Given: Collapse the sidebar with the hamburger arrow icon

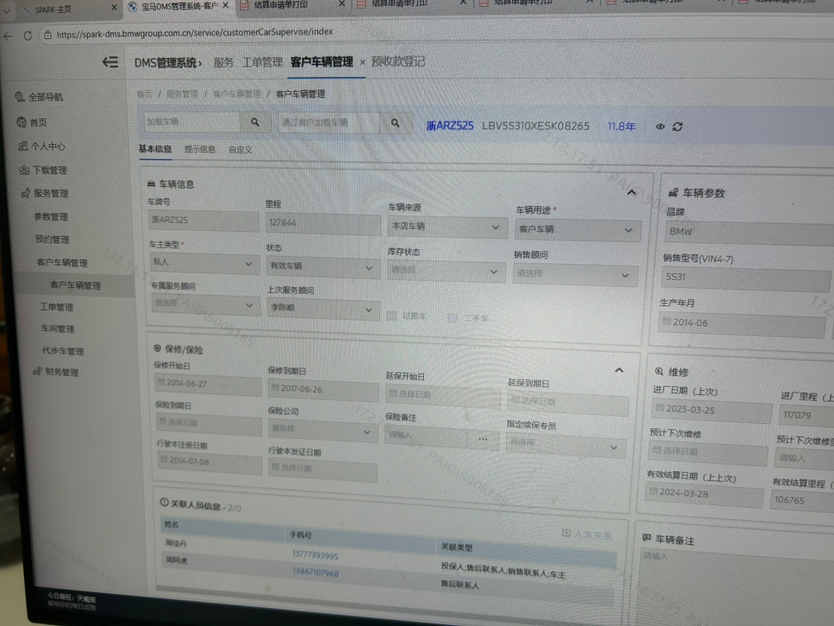Looking at the screenshot, I should click(x=110, y=62).
